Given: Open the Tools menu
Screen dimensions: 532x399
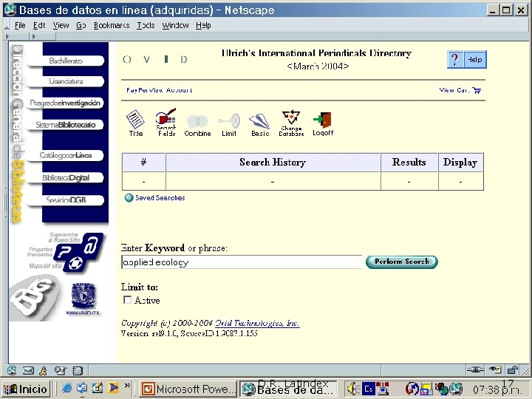Looking at the screenshot, I should 146,25.
